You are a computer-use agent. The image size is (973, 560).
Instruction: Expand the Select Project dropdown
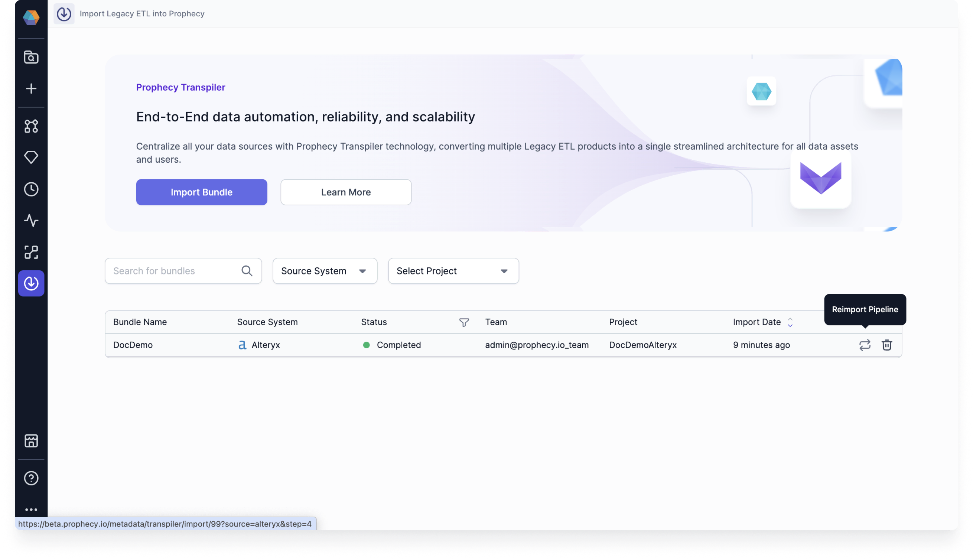point(453,271)
